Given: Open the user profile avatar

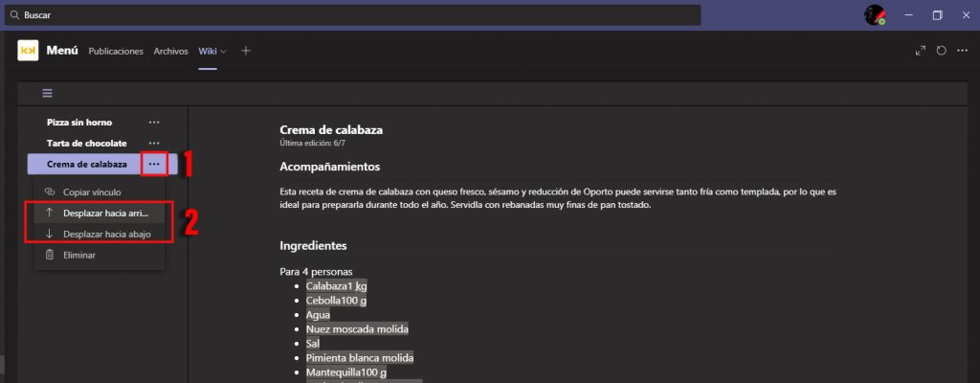Looking at the screenshot, I should pos(875,15).
